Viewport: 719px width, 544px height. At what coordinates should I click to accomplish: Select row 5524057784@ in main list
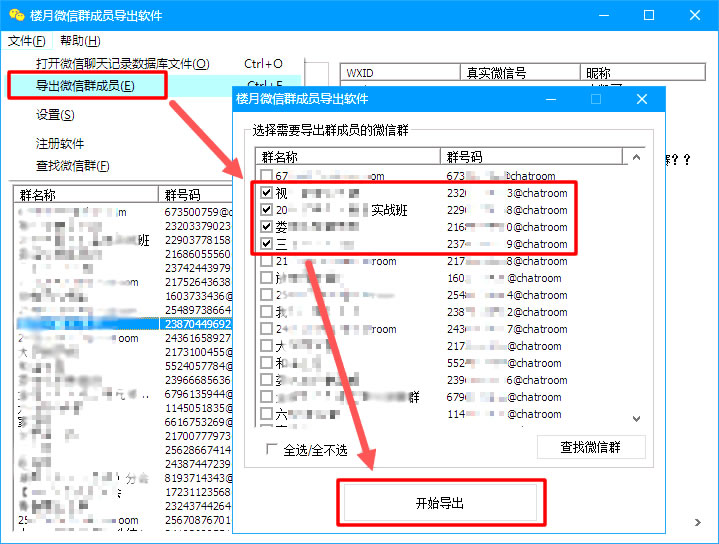tap(124, 366)
